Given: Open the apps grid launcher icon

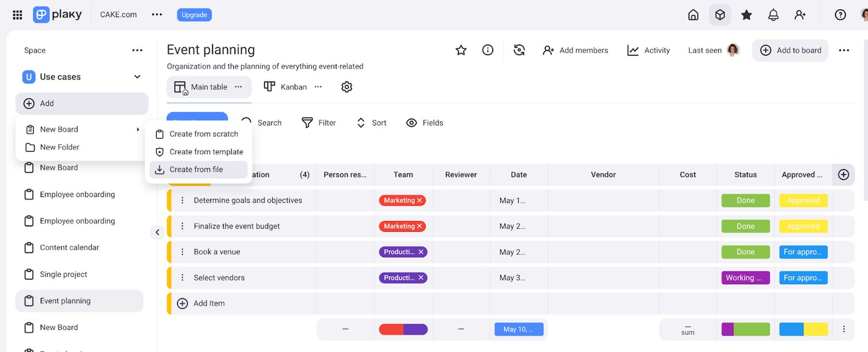Looking at the screenshot, I should pos(17,15).
